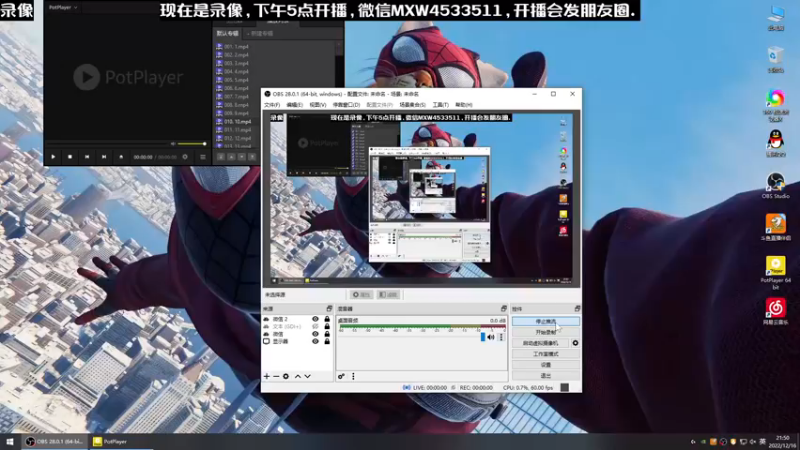Open the colorful swirl browser desktop icon
This screenshot has width=800, height=450.
[776, 105]
